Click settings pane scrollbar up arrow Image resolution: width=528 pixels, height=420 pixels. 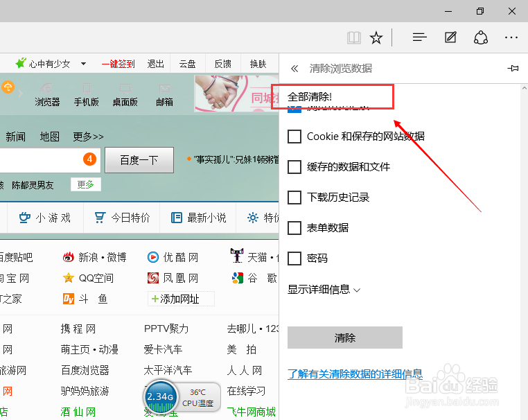coord(525,88)
